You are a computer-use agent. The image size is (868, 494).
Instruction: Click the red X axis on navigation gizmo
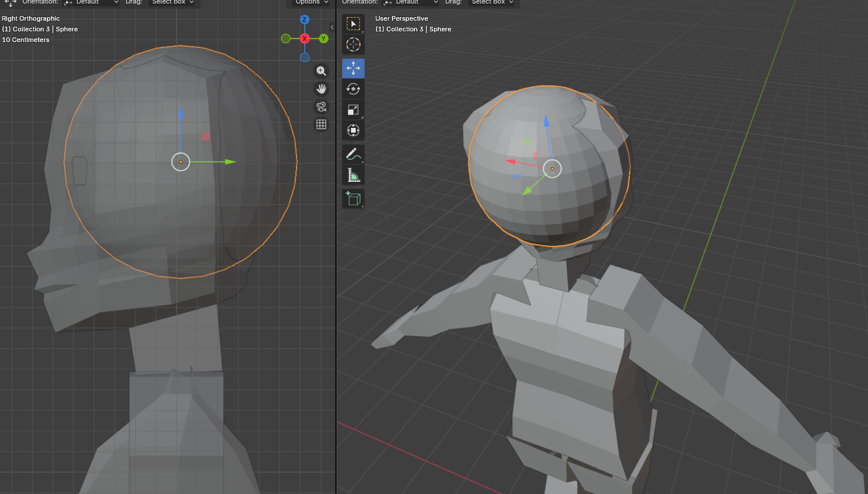click(x=305, y=39)
